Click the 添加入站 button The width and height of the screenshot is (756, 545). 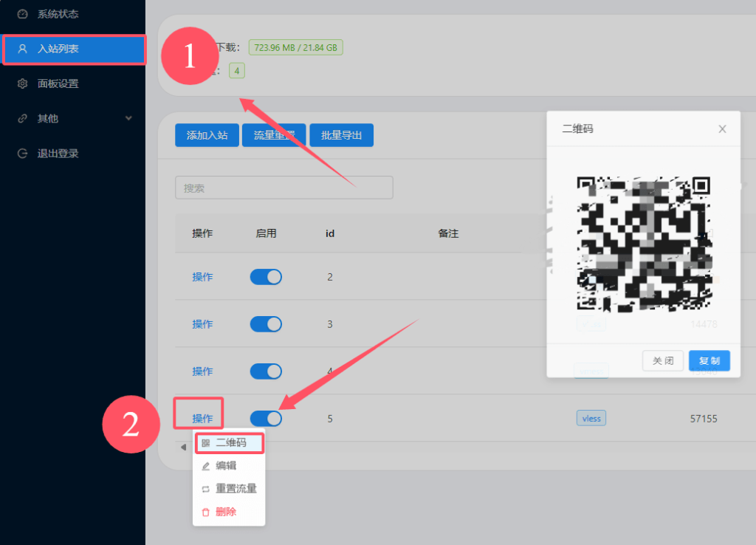(x=207, y=136)
